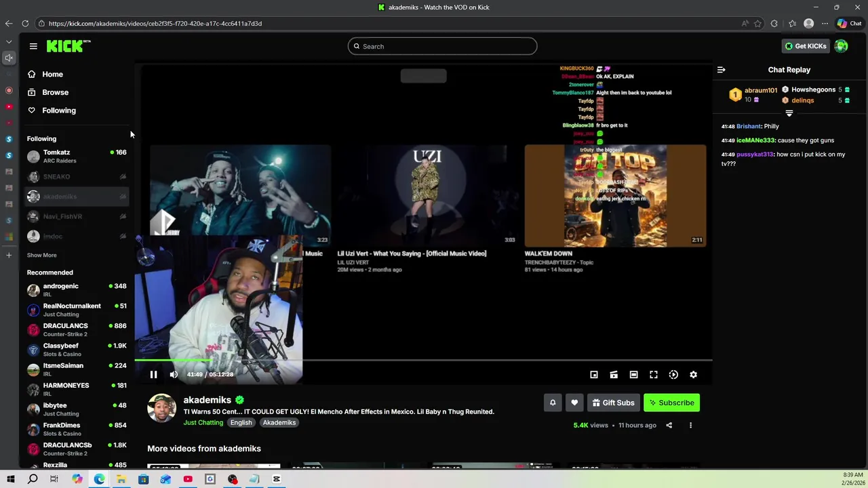This screenshot has height=488, width=868.
Task: Click chat username iceMANe333
Action: pyautogui.click(x=755, y=140)
